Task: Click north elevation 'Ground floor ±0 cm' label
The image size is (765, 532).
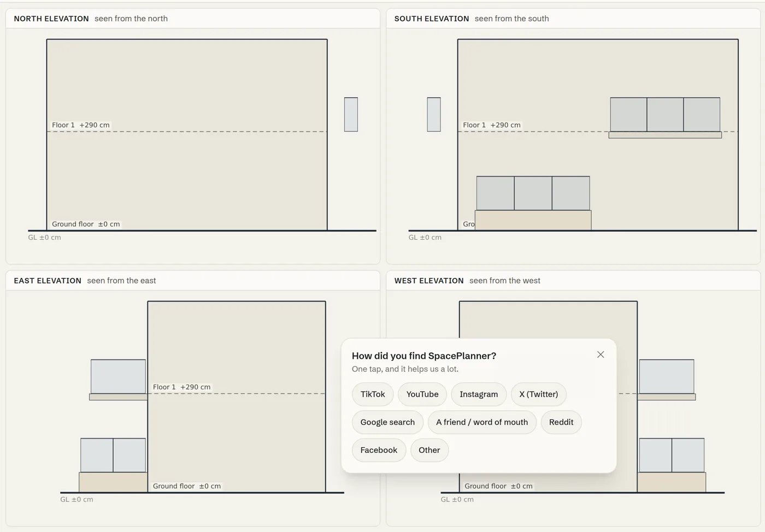Action: pos(86,224)
